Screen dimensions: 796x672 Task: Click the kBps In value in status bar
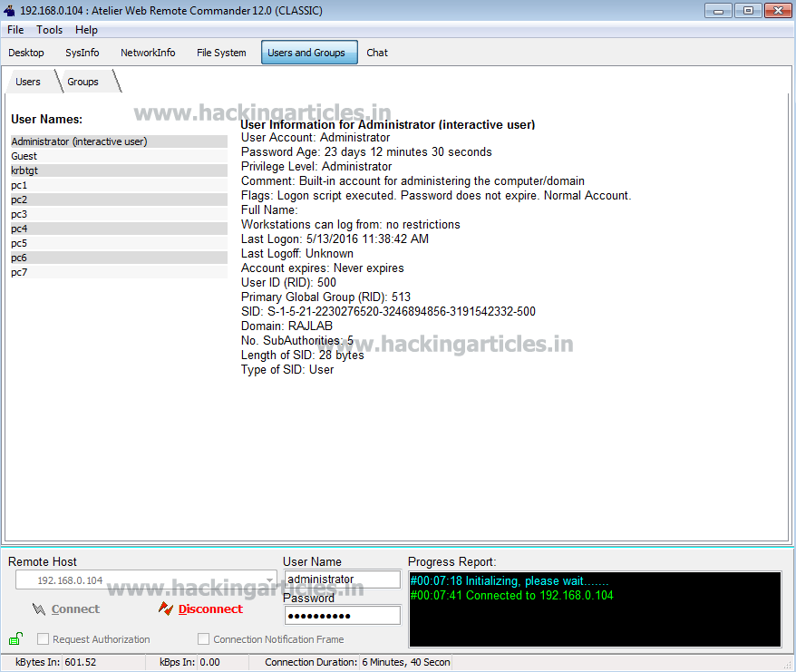(x=209, y=662)
